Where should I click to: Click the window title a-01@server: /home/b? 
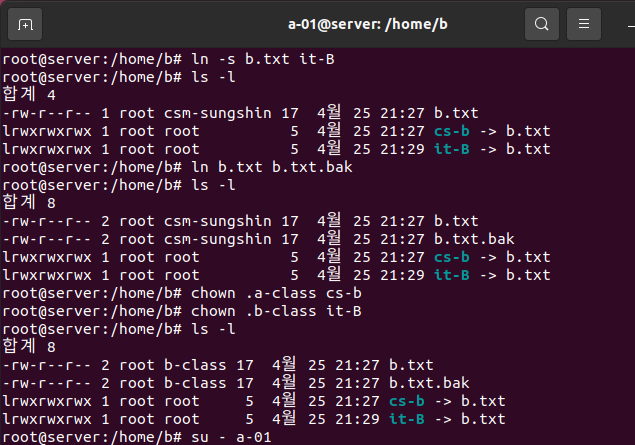[x=368, y=24]
